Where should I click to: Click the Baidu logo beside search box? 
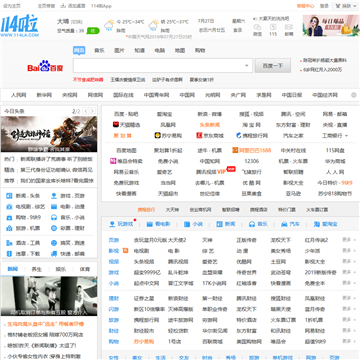tap(45, 66)
